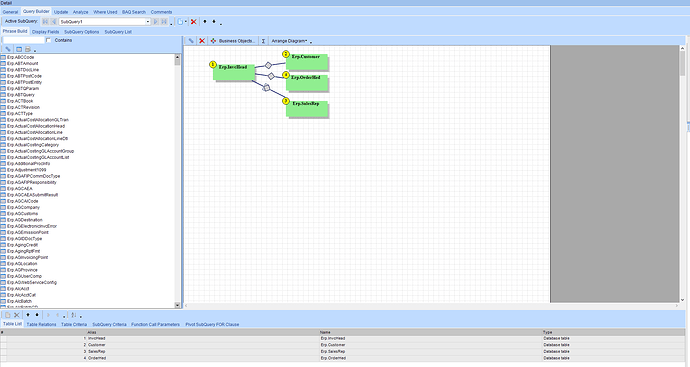Click the table list scrollbar down arrow
The height and width of the screenshot is (367, 690).
click(x=177, y=305)
